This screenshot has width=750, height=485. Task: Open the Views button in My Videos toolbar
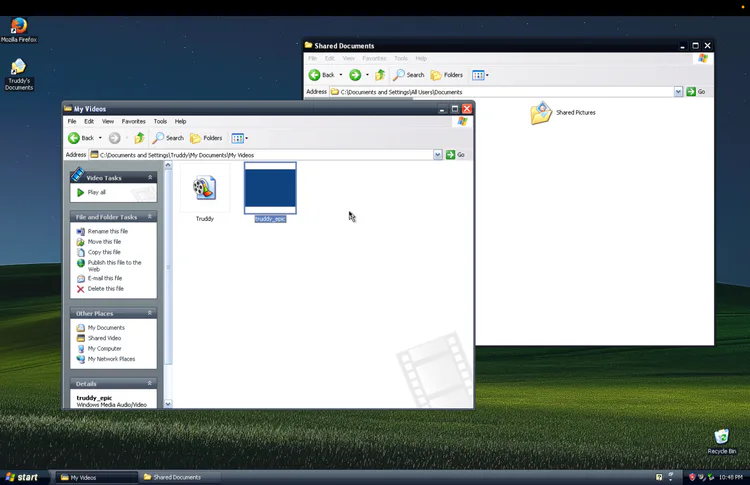pos(240,138)
